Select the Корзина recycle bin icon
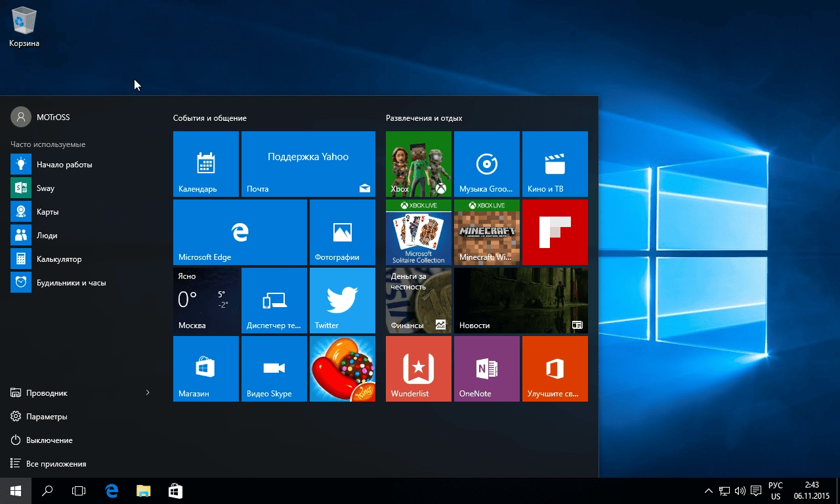This screenshot has width=840, height=504. point(24,26)
